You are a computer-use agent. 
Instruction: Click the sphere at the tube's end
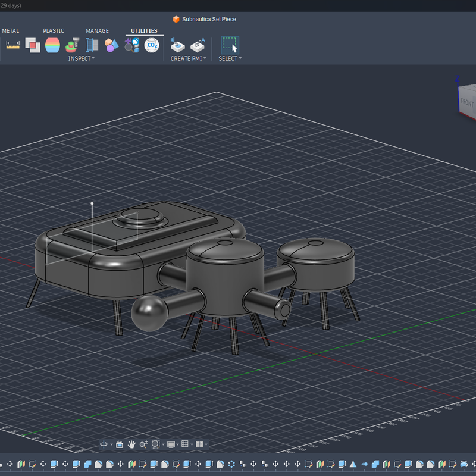pos(149,313)
